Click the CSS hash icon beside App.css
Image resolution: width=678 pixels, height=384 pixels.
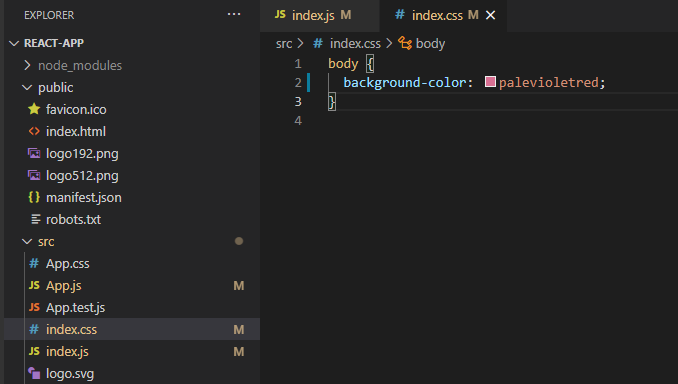(34, 263)
